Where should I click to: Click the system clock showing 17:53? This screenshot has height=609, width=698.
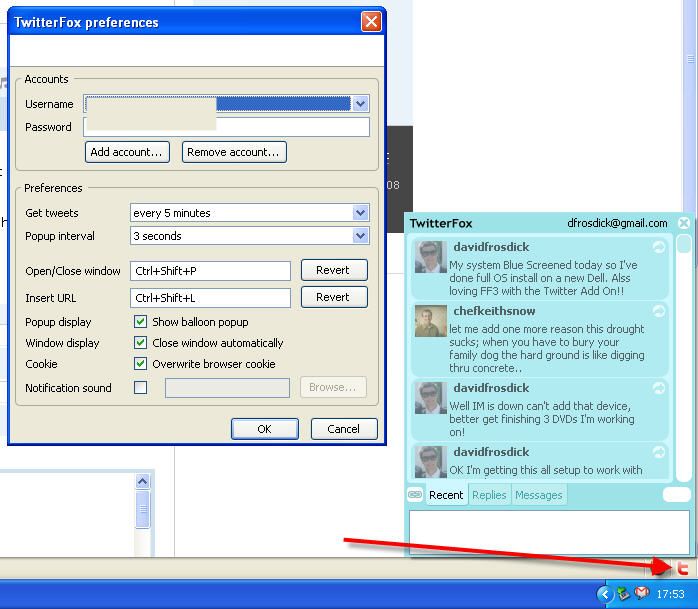670,594
